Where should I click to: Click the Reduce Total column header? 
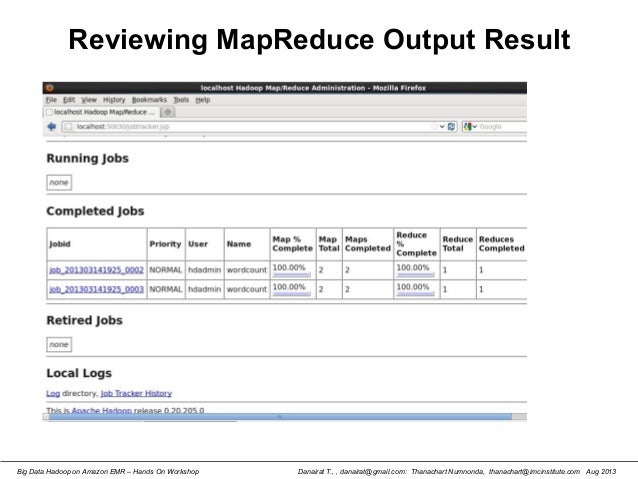pyautogui.click(x=458, y=244)
